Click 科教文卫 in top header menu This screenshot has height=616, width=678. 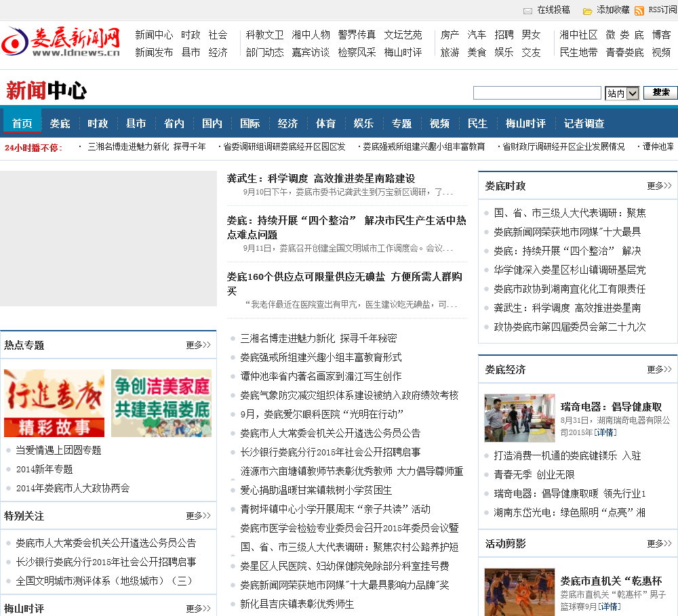264,35
